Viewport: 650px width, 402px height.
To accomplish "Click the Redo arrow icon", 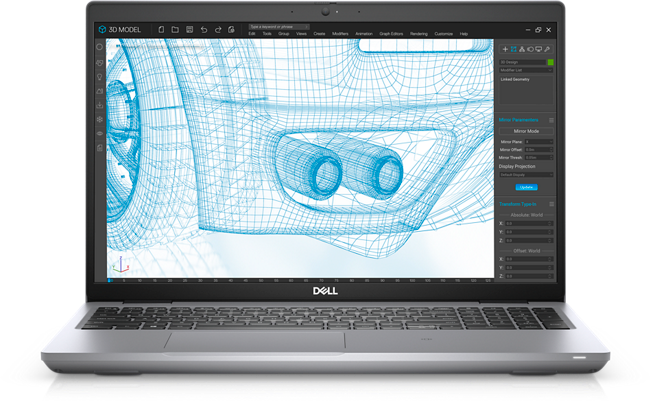I will pos(219,30).
